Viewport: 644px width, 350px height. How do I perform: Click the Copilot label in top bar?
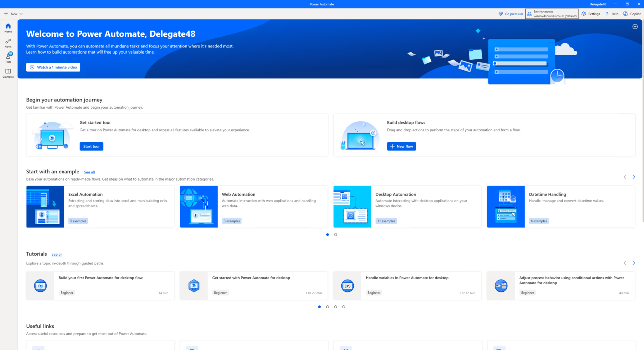point(635,14)
